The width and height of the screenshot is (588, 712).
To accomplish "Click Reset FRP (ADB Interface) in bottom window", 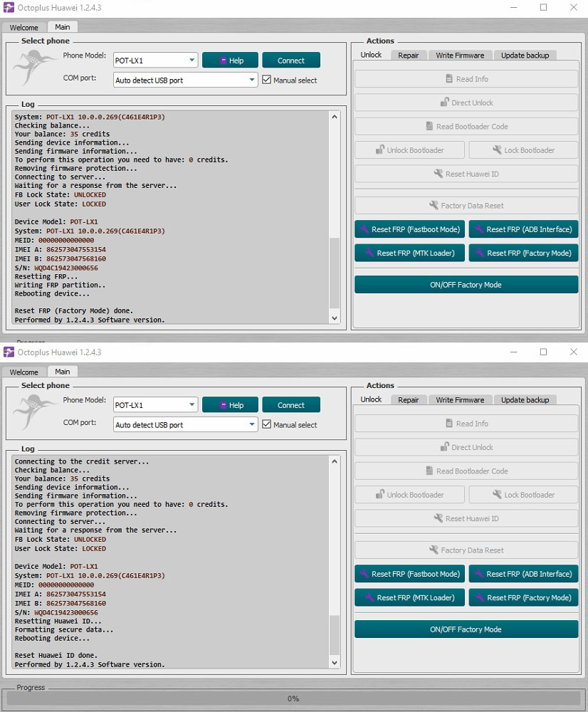I will tap(523, 574).
